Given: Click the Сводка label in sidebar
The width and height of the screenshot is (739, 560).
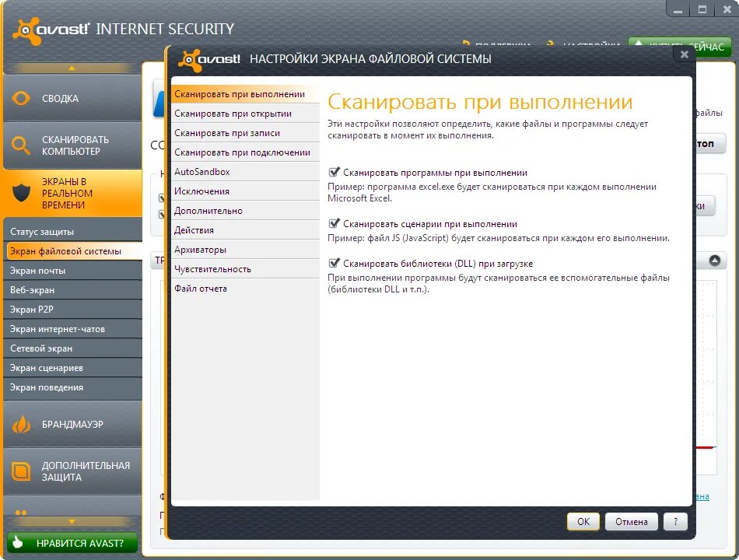Looking at the screenshot, I should pyautogui.click(x=61, y=99).
